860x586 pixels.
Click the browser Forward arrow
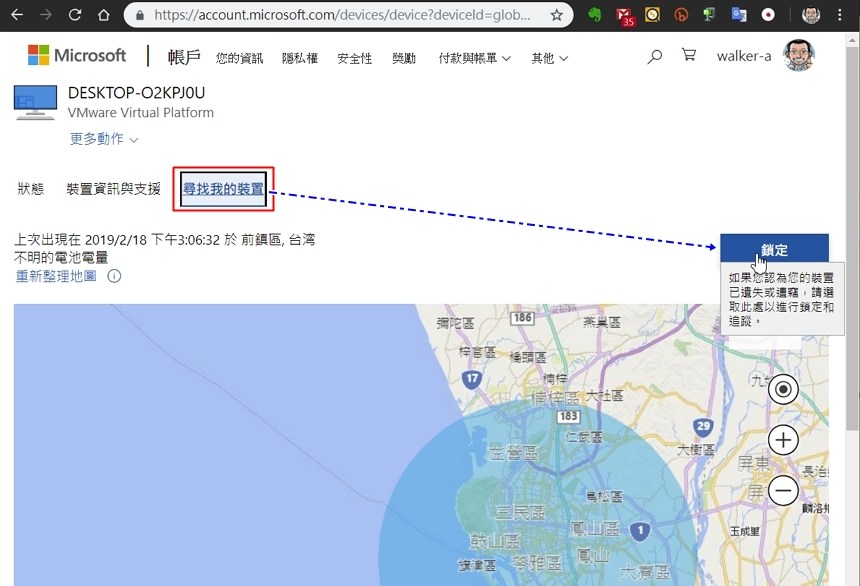[x=46, y=15]
